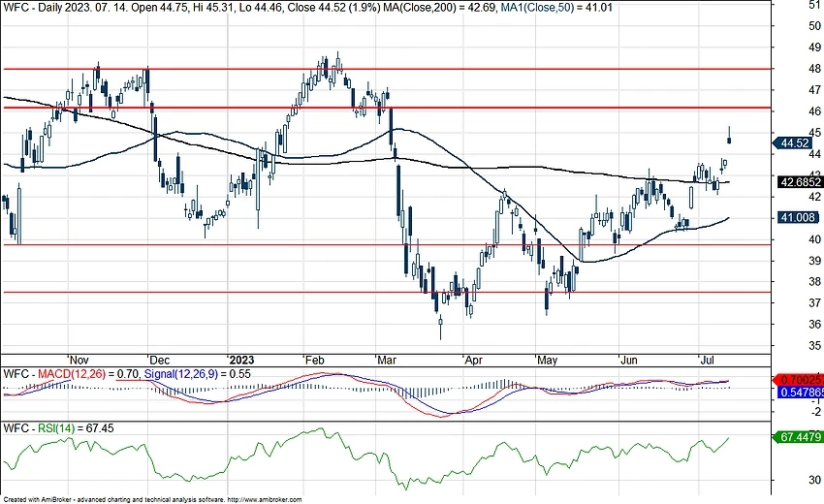Click the May label on date axis
This screenshot has height=504, width=824.
coord(547,360)
